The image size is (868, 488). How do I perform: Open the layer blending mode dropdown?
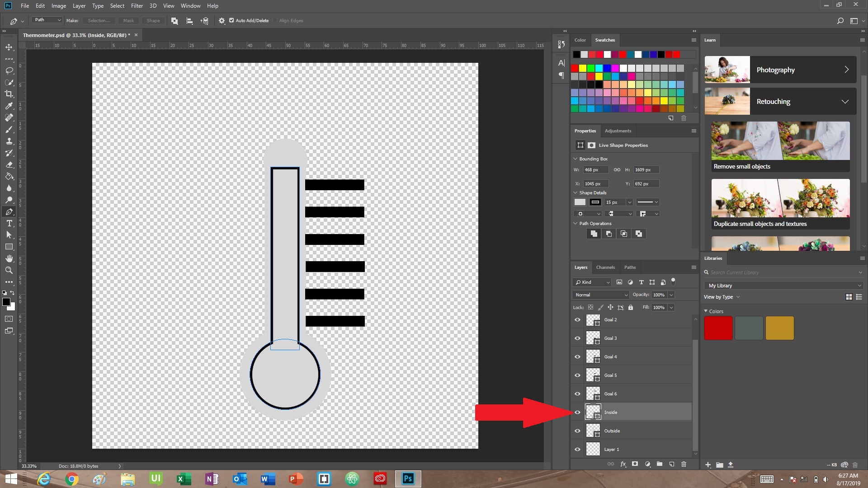coord(599,294)
